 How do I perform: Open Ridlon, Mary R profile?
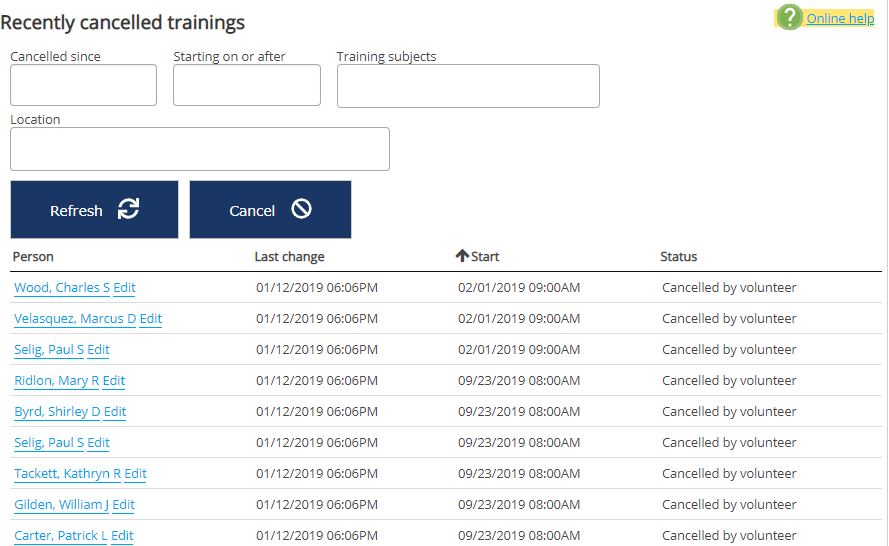(x=56, y=381)
